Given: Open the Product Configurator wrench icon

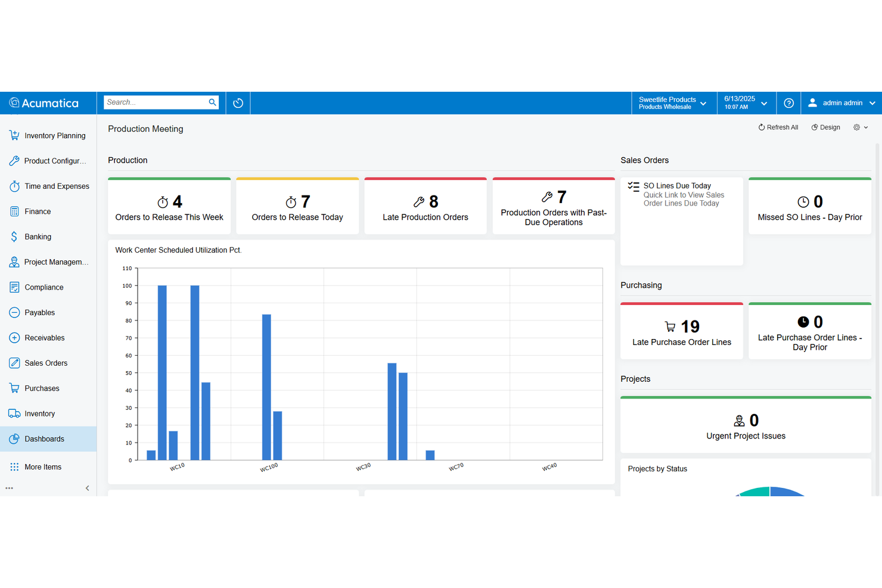Looking at the screenshot, I should [14, 160].
